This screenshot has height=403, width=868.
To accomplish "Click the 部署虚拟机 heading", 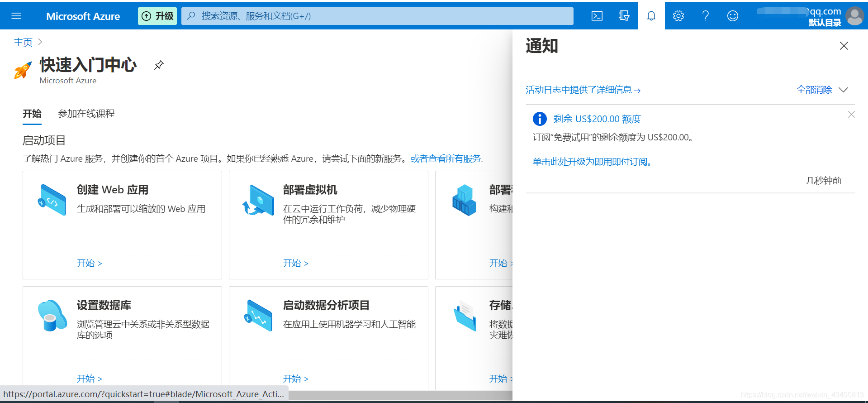I will pos(310,190).
